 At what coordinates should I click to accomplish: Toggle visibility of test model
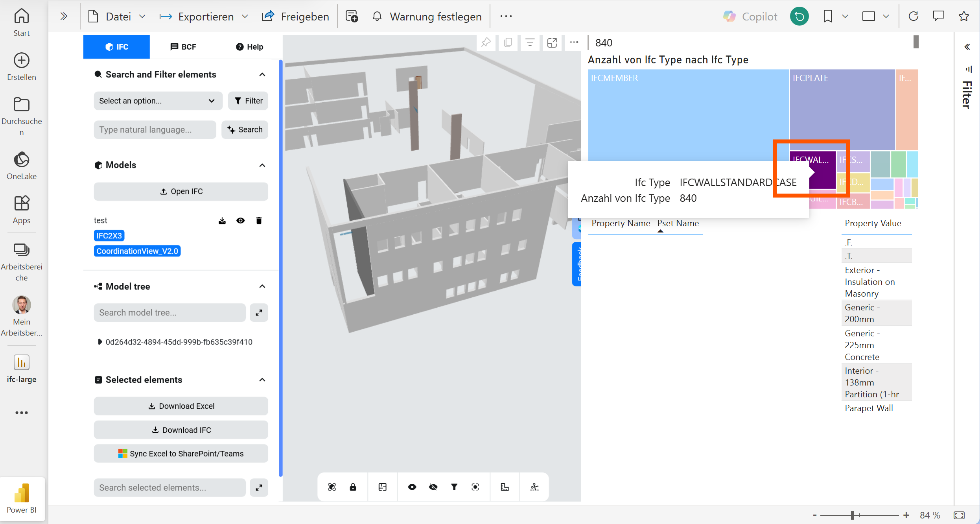point(241,221)
